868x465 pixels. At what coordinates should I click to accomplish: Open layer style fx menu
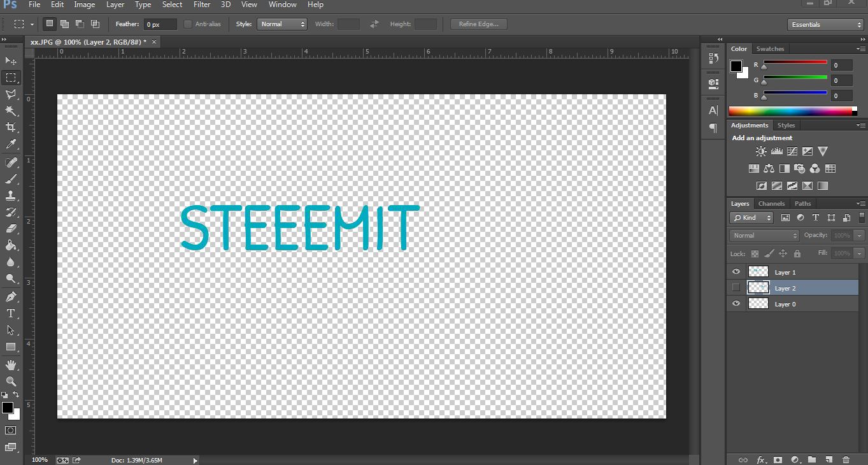(x=760, y=459)
